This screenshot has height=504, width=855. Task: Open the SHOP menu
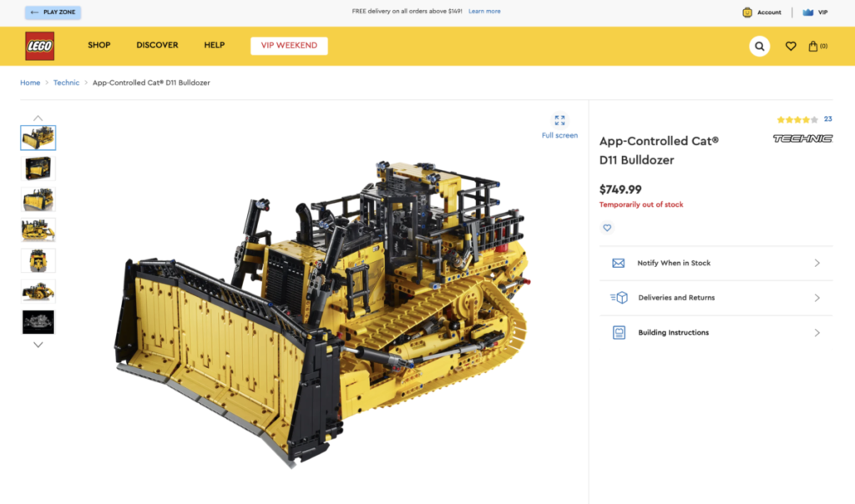(99, 45)
